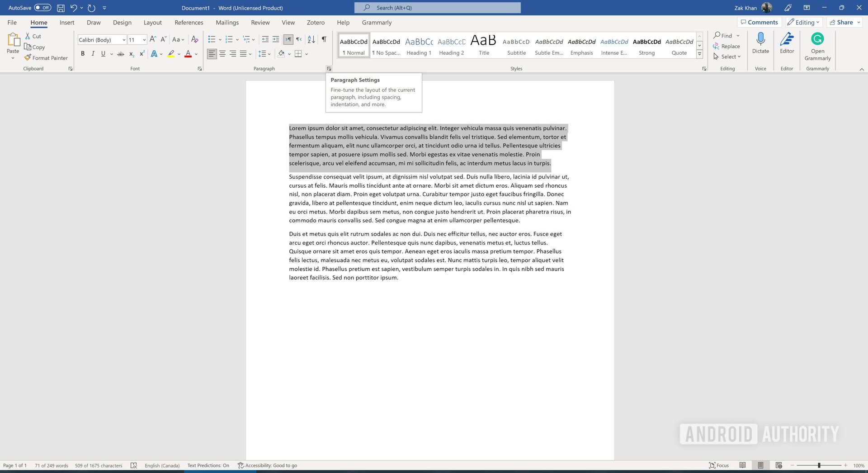
Task: Expand the font size dropdown
Action: click(x=144, y=40)
